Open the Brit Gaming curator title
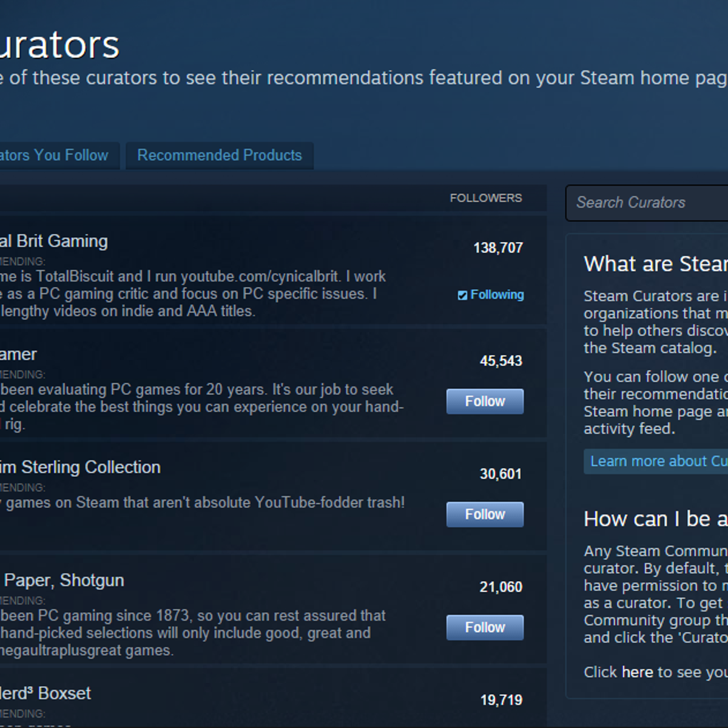The width and height of the screenshot is (728, 728). point(54,241)
